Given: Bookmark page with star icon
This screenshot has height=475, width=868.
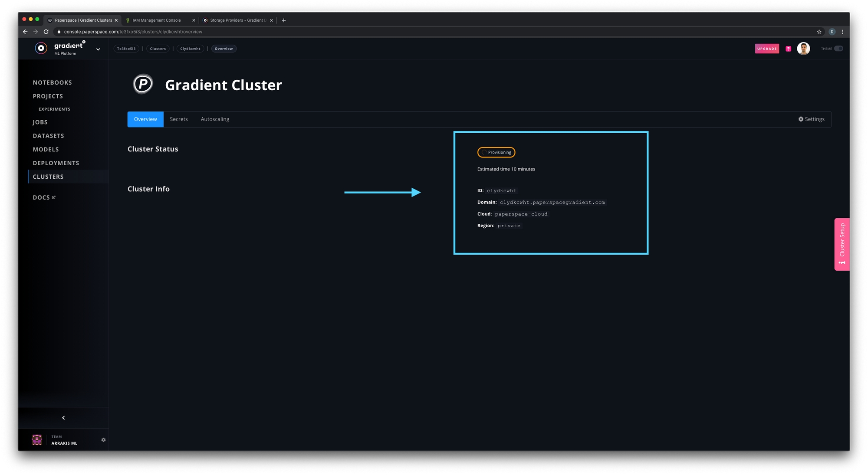Looking at the screenshot, I should (x=819, y=32).
